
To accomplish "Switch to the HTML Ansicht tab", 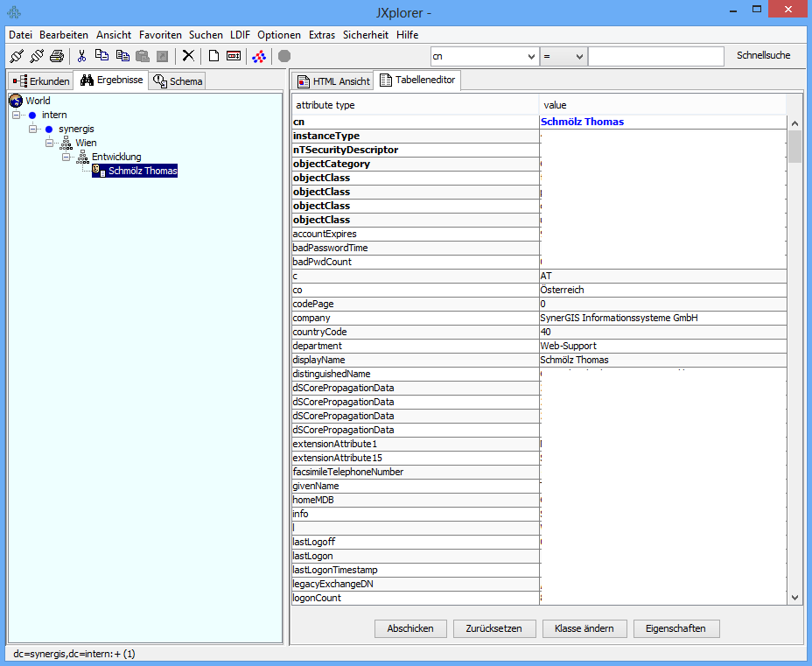I will [x=333, y=80].
